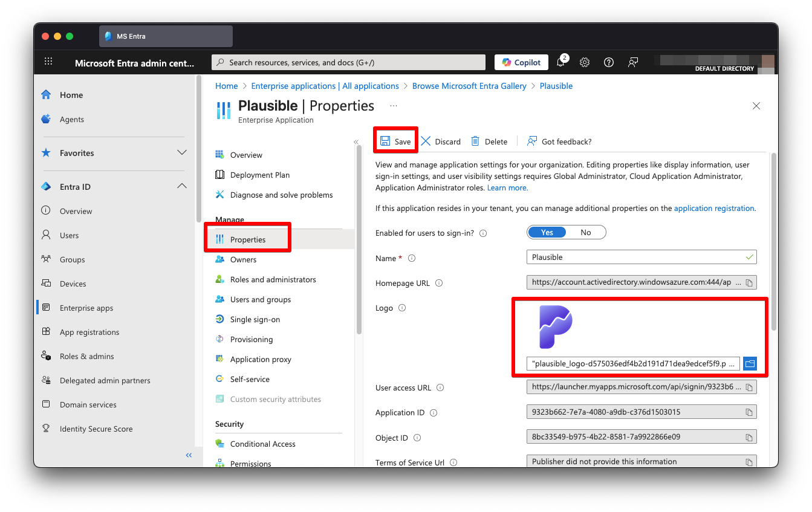Copy the Object ID value
This screenshot has height=512, width=812.
click(x=749, y=437)
